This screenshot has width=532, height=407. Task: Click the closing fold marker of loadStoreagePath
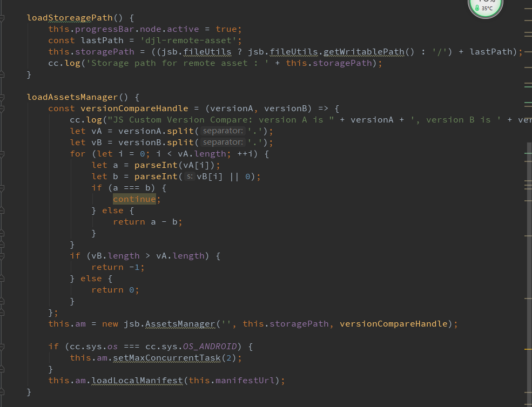(x=2, y=74)
